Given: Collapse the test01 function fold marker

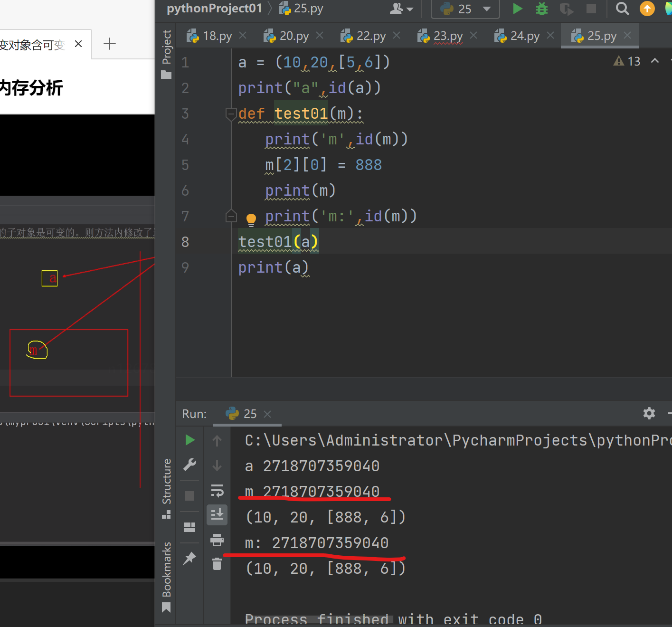Looking at the screenshot, I should click(x=231, y=114).
